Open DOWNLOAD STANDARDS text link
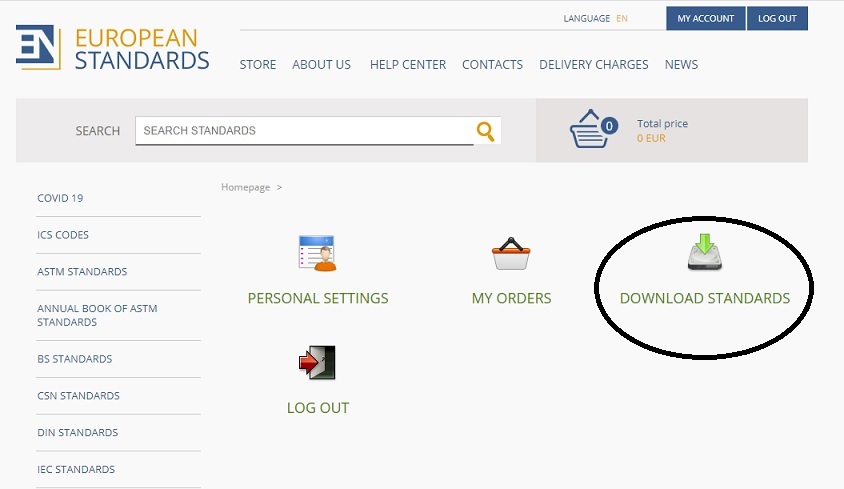The image size is (844, 489). (705, 298)
